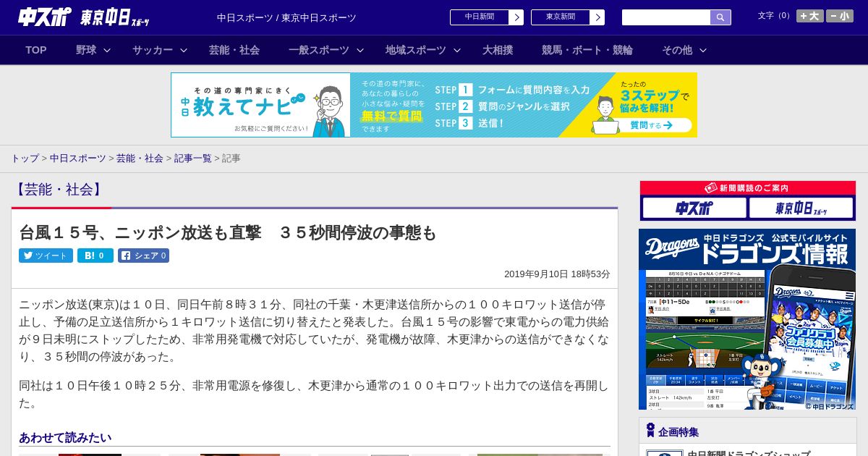The width and height of the screenshot is (868, 456).
Task: Click the 【芸能・社会】 section heading
Action: coord(59,190)
